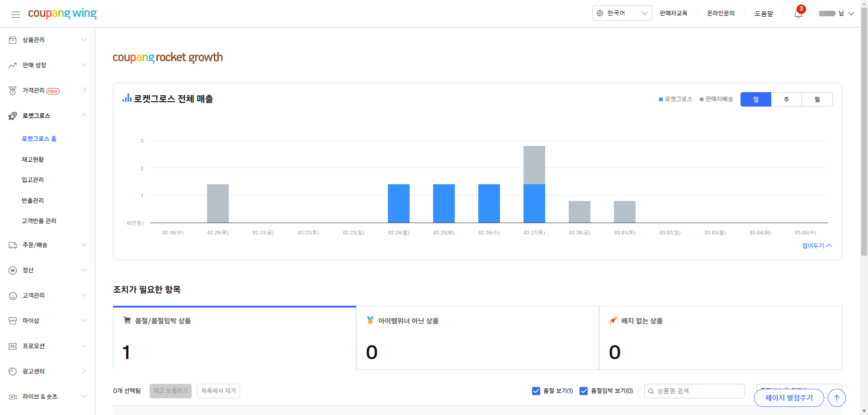Open 입고관리 submenu item

coord(33,180)
